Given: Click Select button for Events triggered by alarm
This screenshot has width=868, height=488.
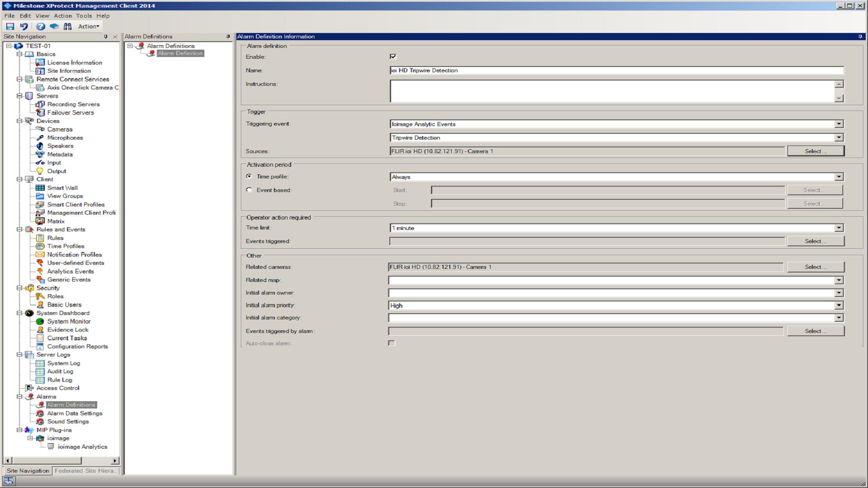Looking at the screenshot, I should click(816, 331).
